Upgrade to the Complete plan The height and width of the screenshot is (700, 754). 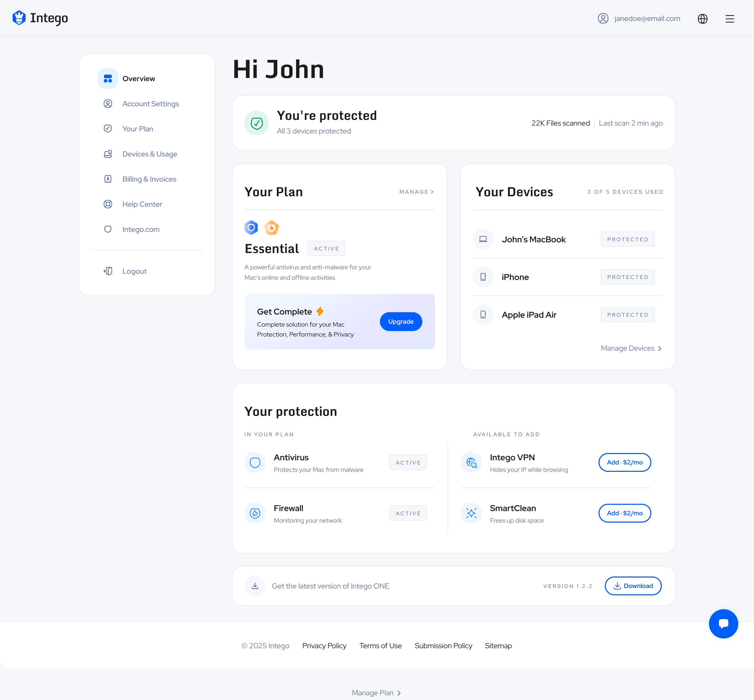[x=401, y=321]
